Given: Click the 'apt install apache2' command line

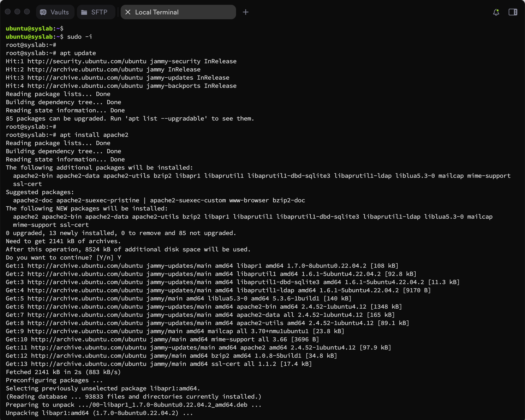Looking at the screenshot, I should pos(67,135).
